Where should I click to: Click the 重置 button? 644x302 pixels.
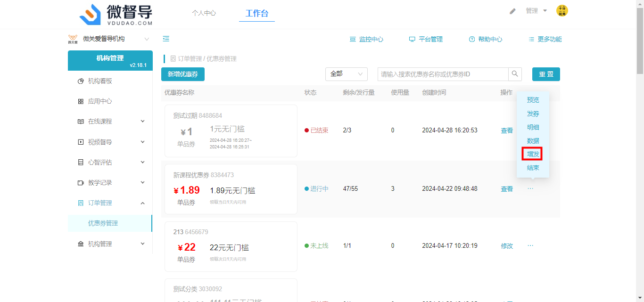pos(546,74)
